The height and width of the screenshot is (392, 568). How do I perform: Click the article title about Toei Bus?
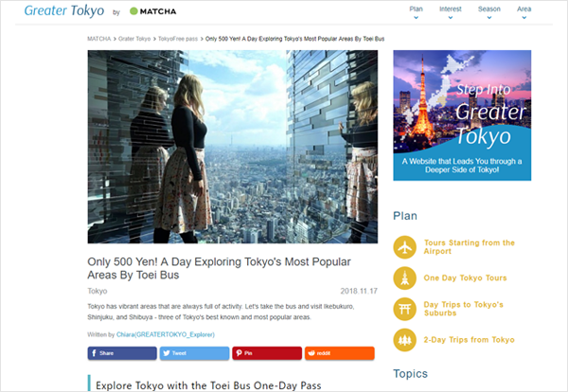pyautogui.click(x=220, y=268)
